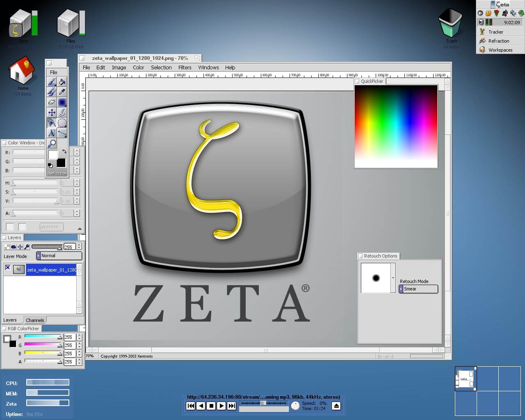Image resolution: width=525 pixels, height=420 pixels.
Task: Increase the R stepper in the Color Window
Action: pyautogui.click(x=77, y=150)
